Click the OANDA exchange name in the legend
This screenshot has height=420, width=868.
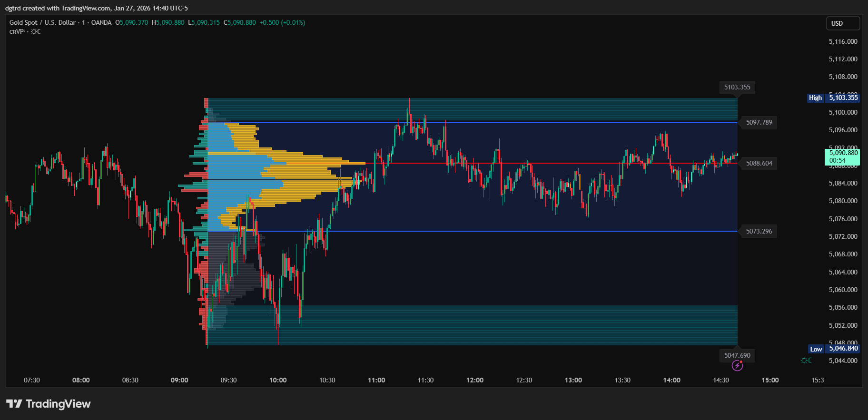(101, 22)
